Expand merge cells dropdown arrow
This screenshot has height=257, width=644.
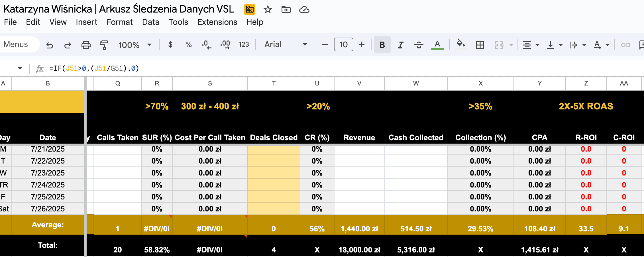[x=511, y=45]
